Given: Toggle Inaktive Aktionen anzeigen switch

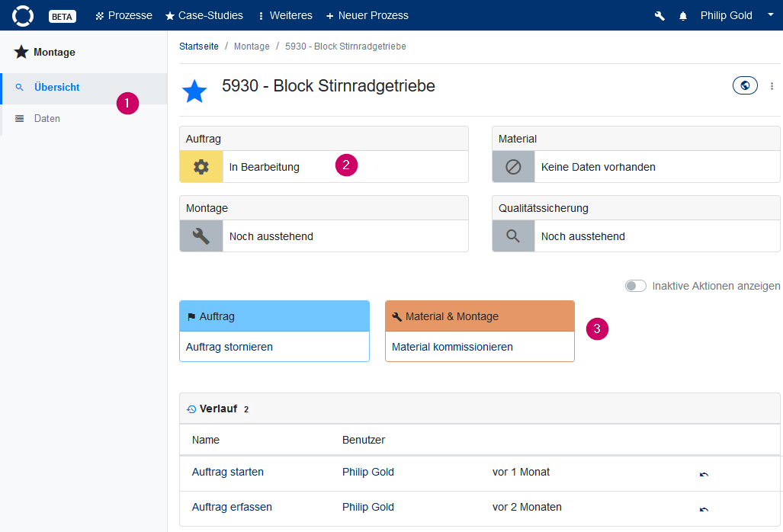Looking at the screenshot, I should pos(636,286).
